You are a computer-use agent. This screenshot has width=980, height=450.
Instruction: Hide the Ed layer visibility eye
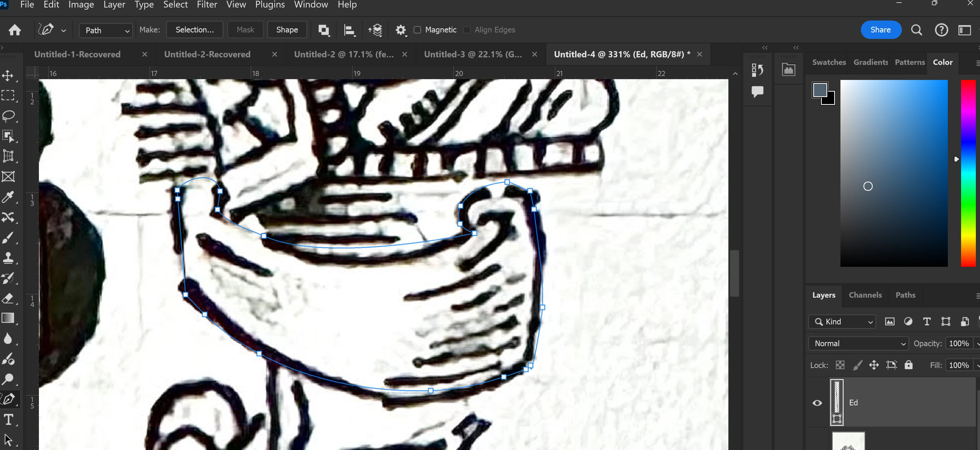click(x=817, y=403)
